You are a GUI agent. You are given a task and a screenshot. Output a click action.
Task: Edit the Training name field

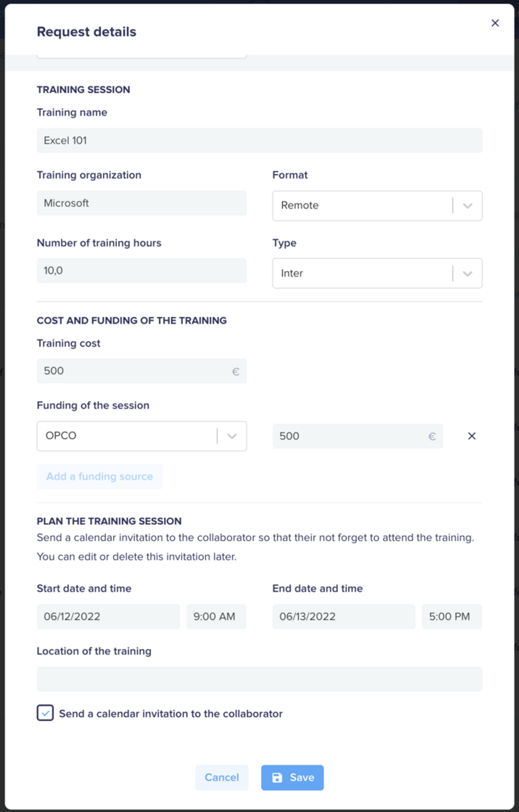259,140
